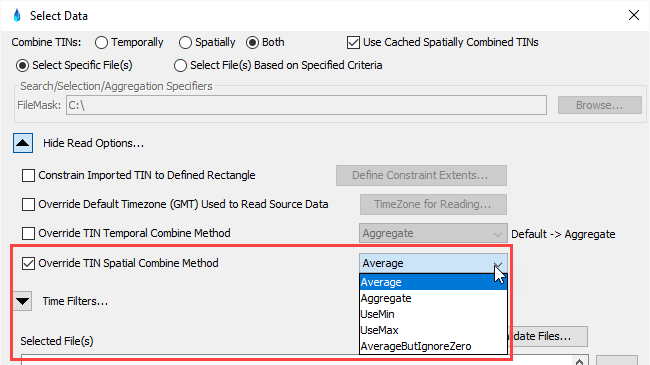
Task: Close the Select Data dialog
Action: [633, 15]
